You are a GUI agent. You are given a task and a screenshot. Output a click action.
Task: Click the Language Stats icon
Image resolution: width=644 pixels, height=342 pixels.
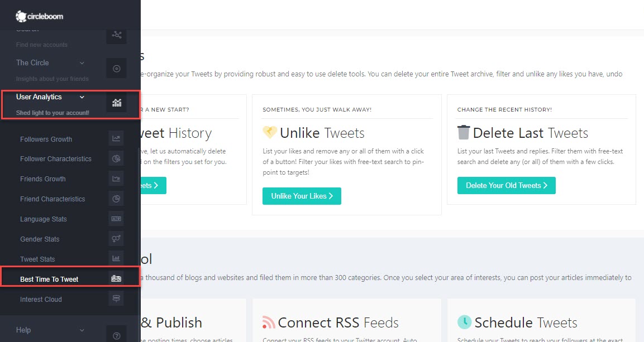(x=116, y=219)
